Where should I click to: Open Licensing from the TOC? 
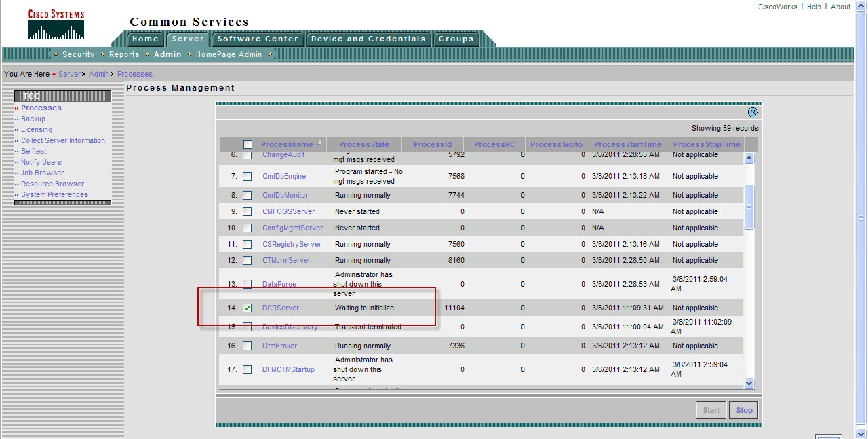[37, 129]
